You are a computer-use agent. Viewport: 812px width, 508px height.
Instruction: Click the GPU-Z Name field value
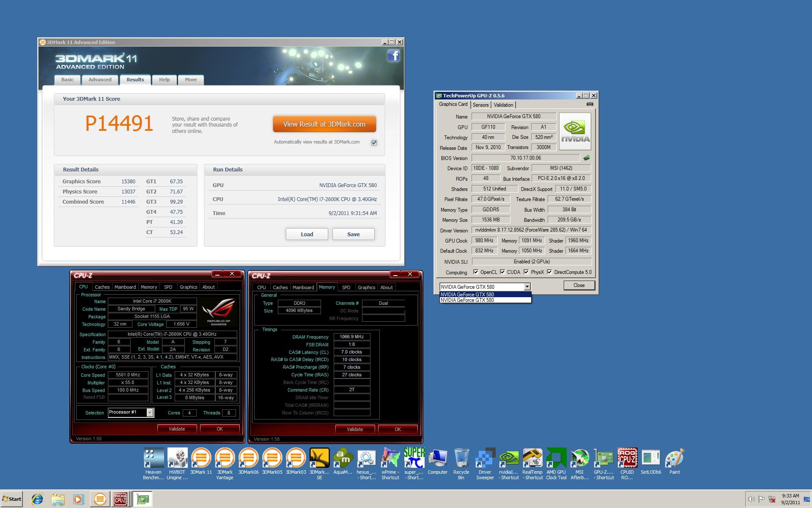pyautogui.click(x=513, y=116)
